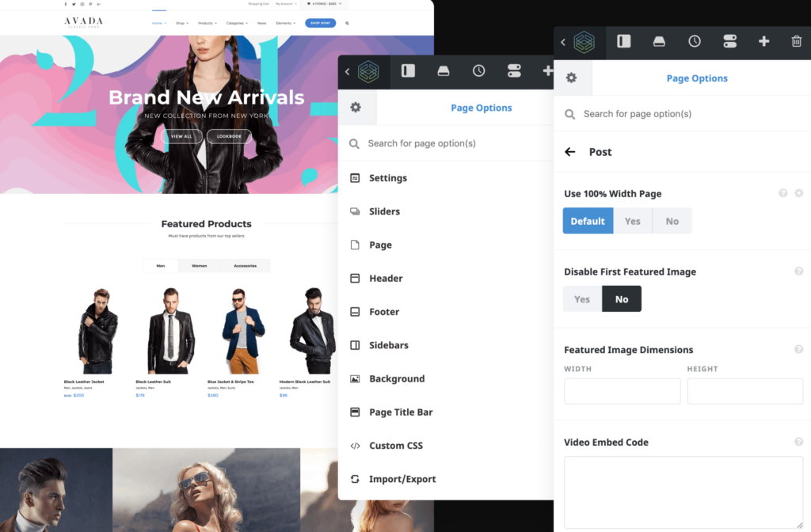The height and width of the screenshot is (532, 811).
Task: Expand the Shop menu on the Avada site
Action: tap(182, 23)
